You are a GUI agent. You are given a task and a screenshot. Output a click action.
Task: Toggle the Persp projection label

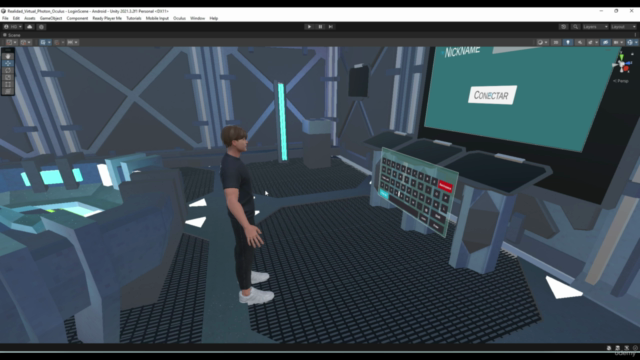(621, 81)
